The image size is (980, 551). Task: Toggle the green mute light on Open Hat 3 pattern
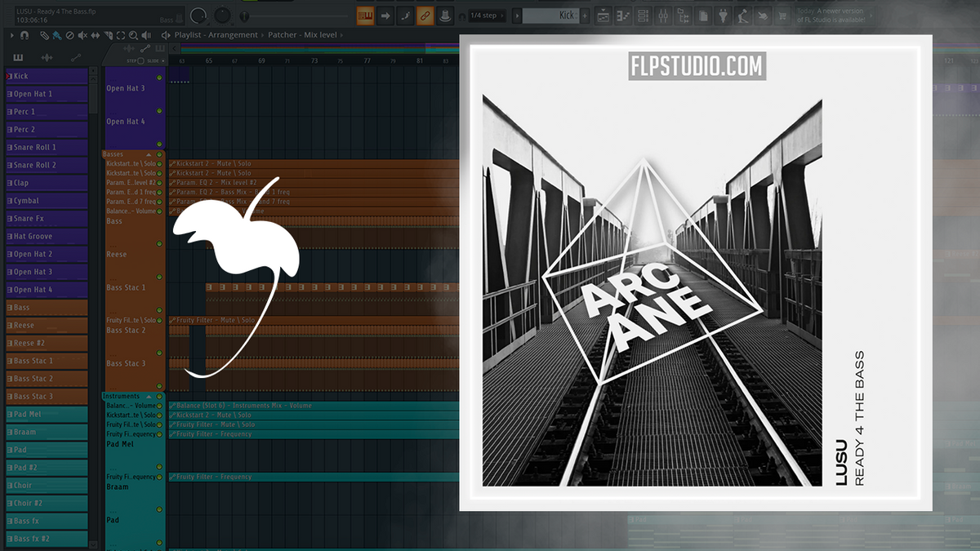pos(159,78)
